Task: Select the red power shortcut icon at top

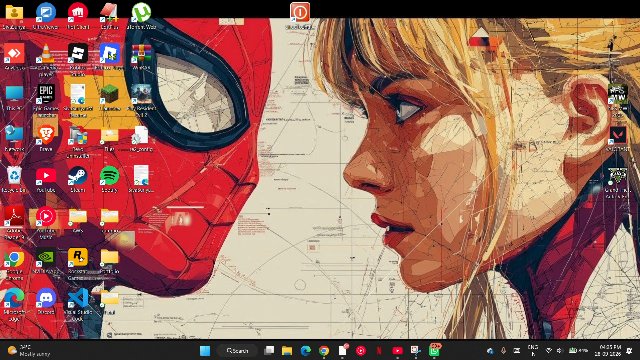Action: click(x=300, y=12)
